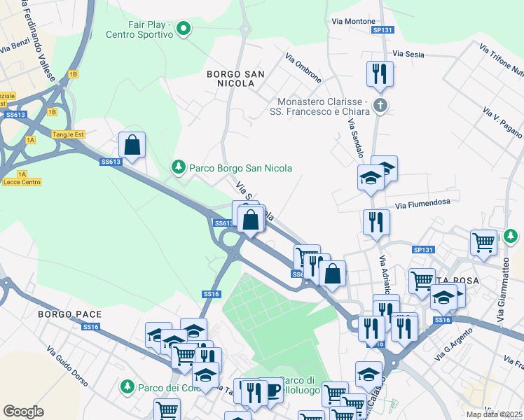Open the Monastero Clarisse church marker
This screenshot has height=420, width=524.
pyautogui.click(x=380, y=106)
